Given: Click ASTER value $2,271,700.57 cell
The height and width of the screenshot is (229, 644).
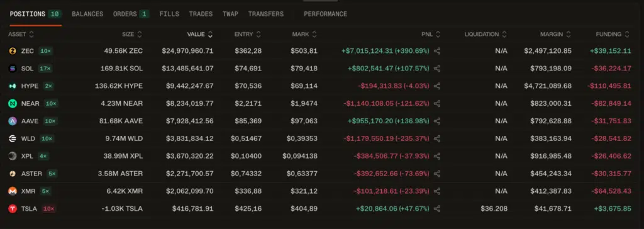Looking at the screenshot, I should point(189,174).
